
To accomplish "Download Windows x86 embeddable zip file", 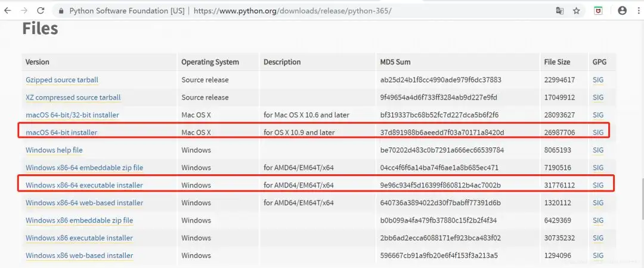I will click(x=79, y=220).
